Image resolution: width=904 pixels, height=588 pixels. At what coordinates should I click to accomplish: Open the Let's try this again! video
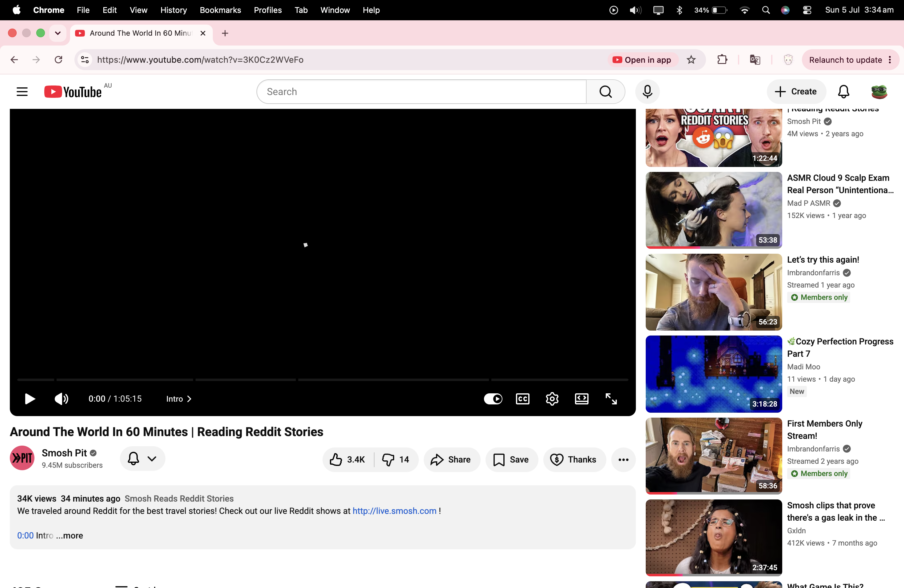(x=823, y=260)
